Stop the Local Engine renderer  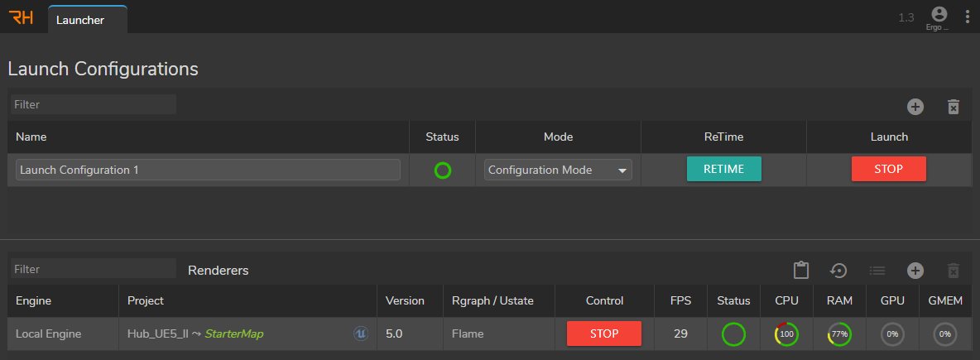tap(603, 334)
